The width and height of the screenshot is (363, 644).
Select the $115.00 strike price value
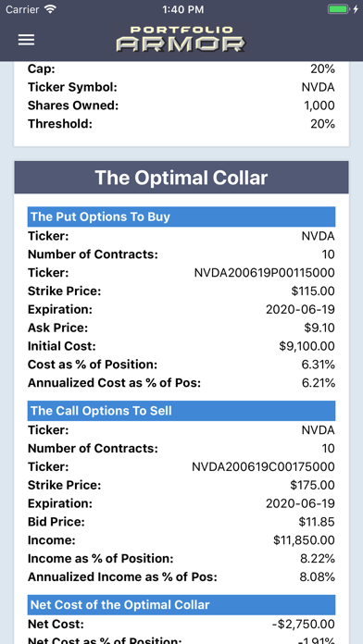[x=313, y=291]
